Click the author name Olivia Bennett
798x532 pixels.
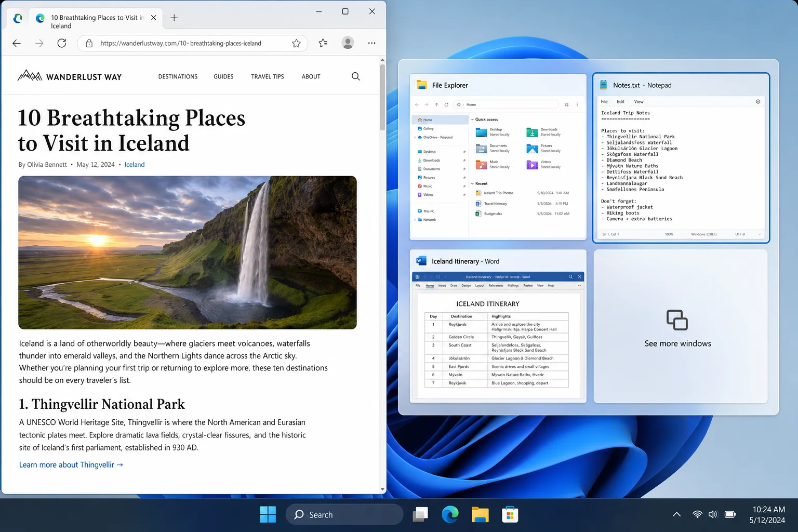47,165
